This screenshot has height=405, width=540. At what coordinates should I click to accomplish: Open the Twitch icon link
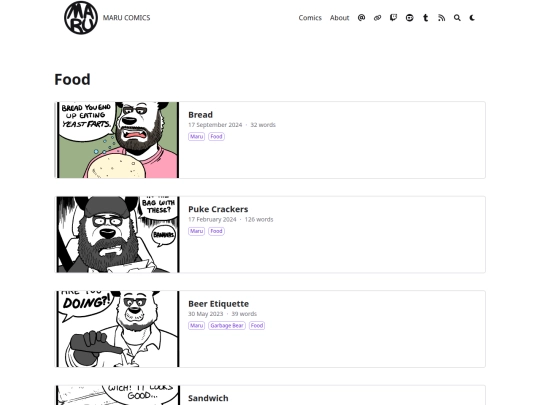coord(393,18)
